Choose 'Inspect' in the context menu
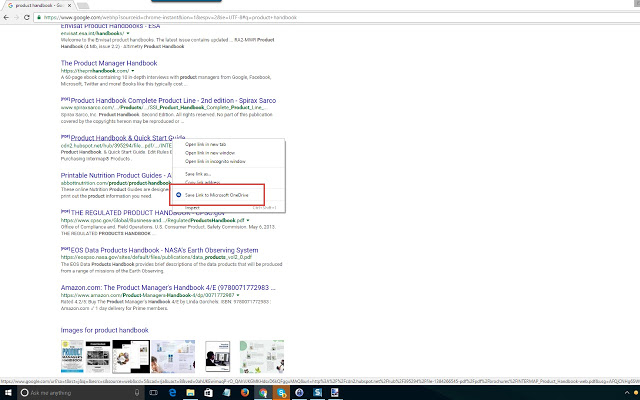The width and height of the screenshot is (640, 400). (x=192, y=208)
